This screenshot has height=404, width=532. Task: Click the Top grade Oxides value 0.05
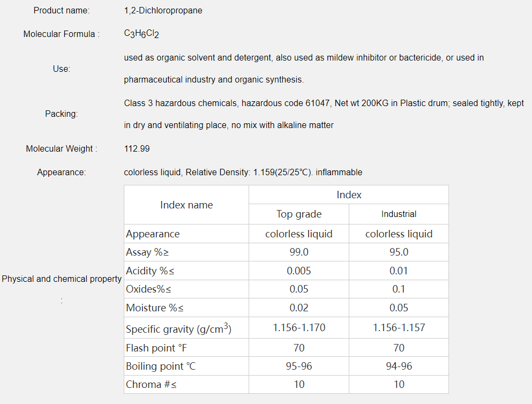pyautogui.click(x=299, y=289)
